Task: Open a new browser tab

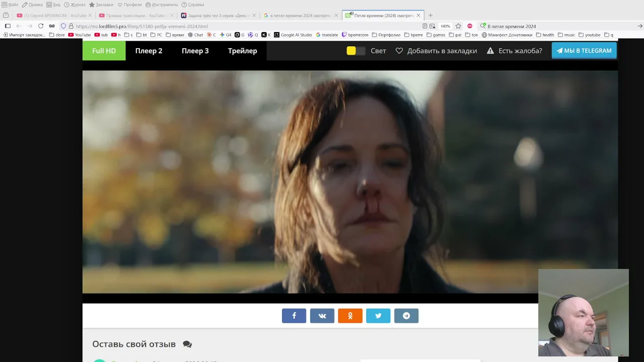Action: coord(430,16)
